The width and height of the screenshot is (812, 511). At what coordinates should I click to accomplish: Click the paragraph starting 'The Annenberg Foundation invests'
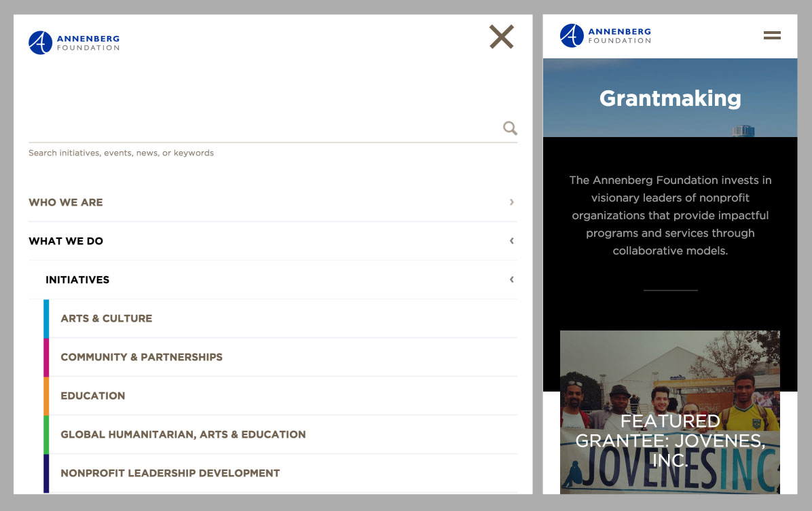[670, 215]
